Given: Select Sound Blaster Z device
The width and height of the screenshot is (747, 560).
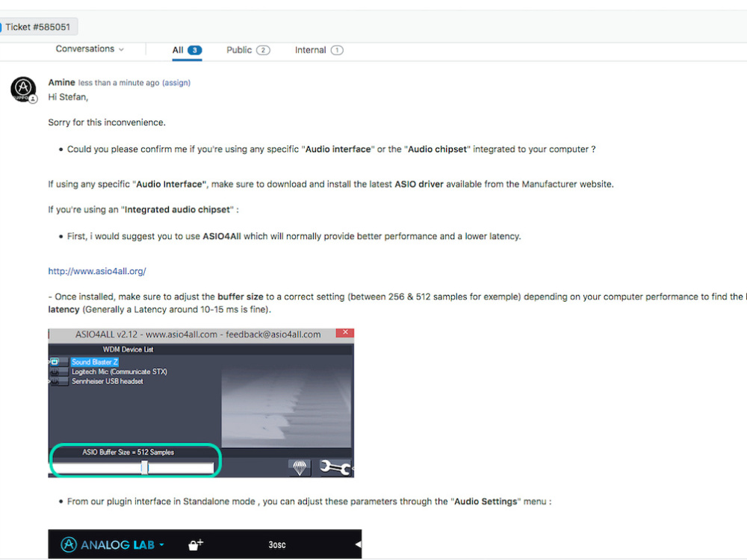Looking at the screenshot, I should pos(94,362).
